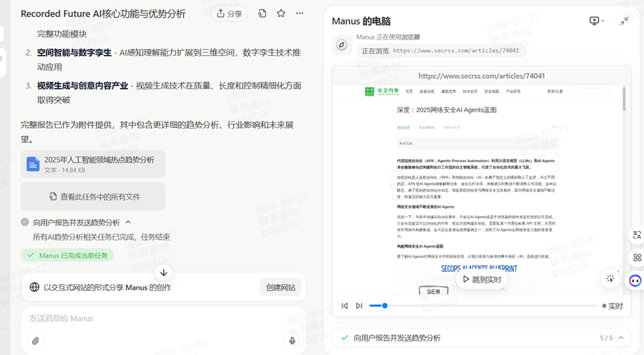Screen dimensions: 644x355
Task: Click the file copy icon beside Share
Action: point(262,13)
